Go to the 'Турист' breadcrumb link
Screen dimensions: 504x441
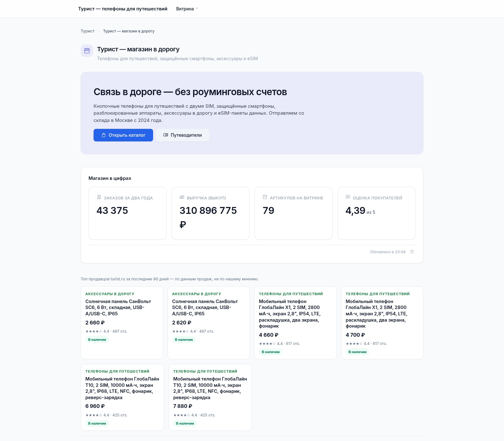click(x=88, y=31)
